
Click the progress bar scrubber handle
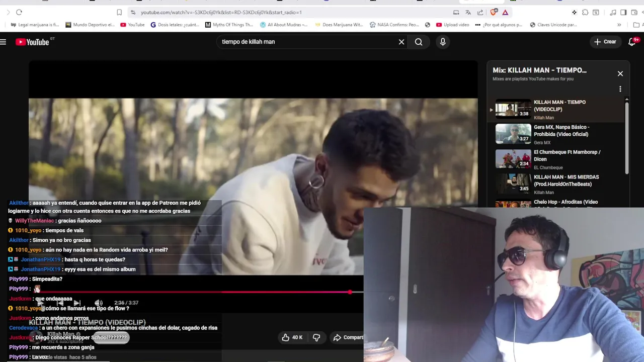point(350,292)
